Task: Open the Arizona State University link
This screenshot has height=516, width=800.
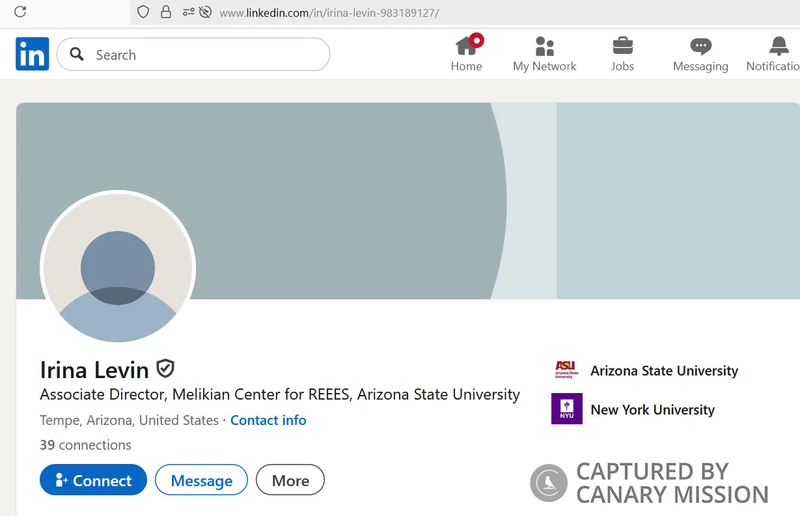Action: (646, 370)
